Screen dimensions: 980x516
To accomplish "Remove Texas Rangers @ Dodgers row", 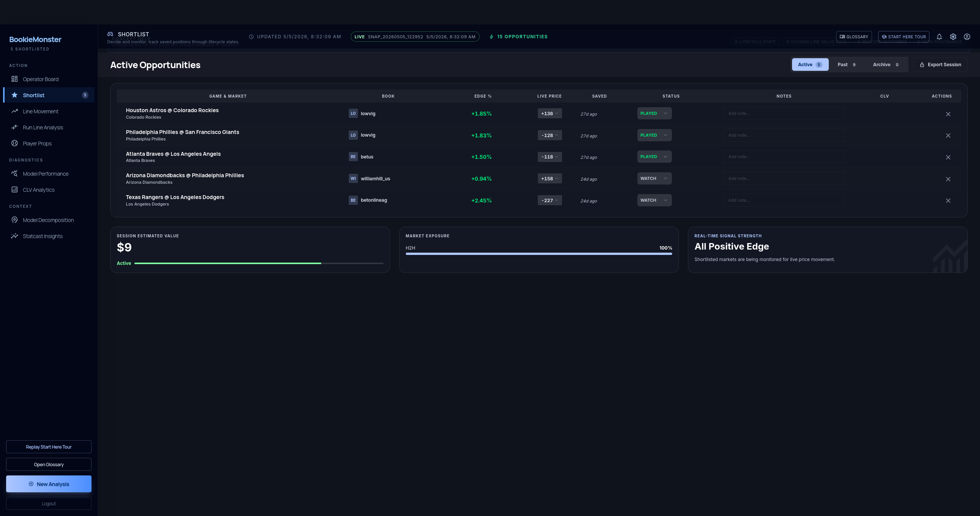I will coord(948,201).
